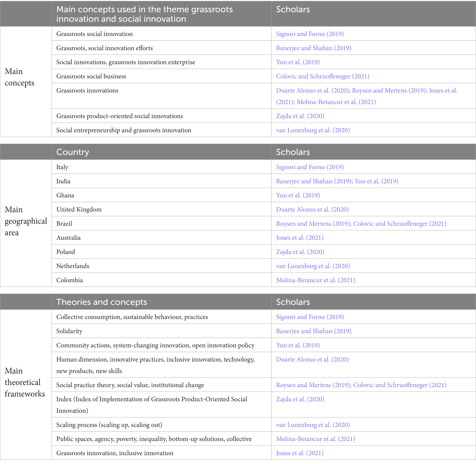Click the 'Theories and concepts' column header
Viewport: 476px width, 464px height.
[x=161, y=302]
